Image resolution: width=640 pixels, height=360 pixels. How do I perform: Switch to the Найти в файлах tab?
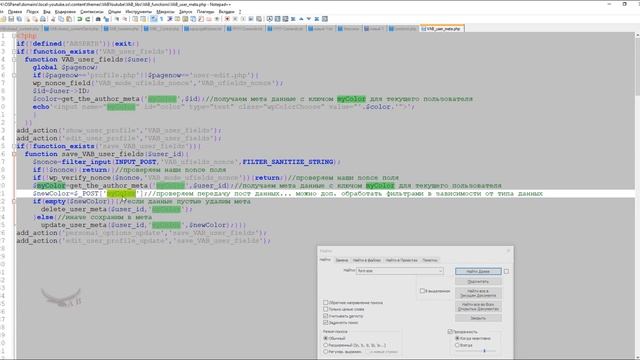(367, 260)
